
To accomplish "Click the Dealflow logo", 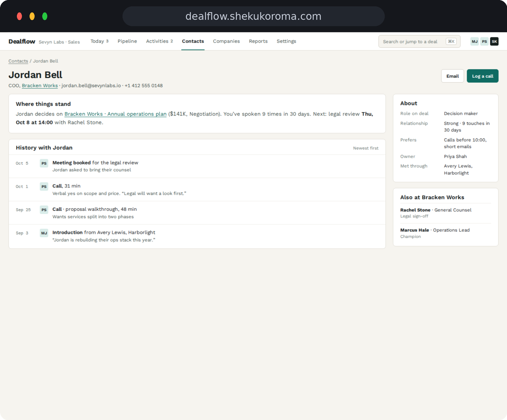I will click(22, 41).
